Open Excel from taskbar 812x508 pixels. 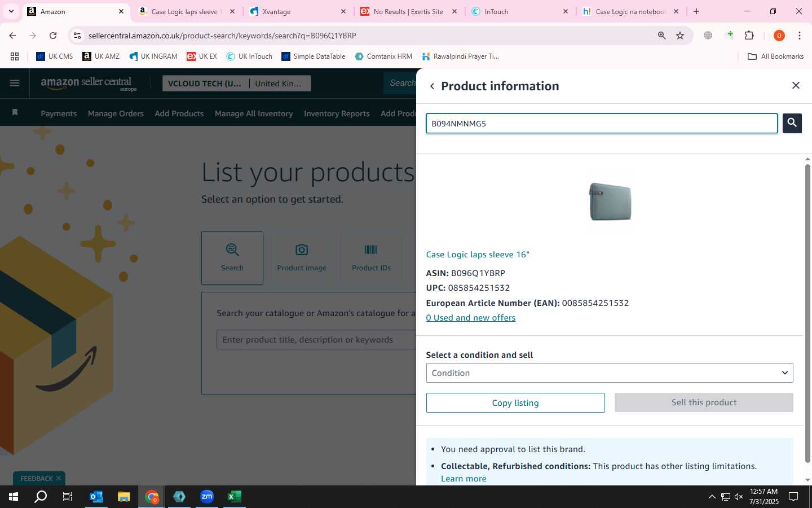[235, 497]
